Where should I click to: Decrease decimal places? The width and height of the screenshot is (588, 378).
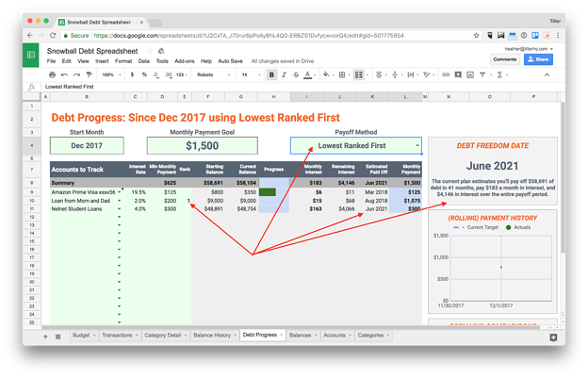point(155,74)
